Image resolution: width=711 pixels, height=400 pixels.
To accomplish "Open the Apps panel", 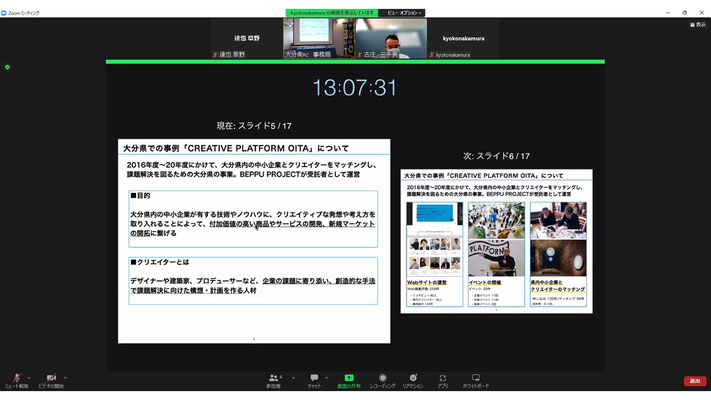I will [443, 380].
